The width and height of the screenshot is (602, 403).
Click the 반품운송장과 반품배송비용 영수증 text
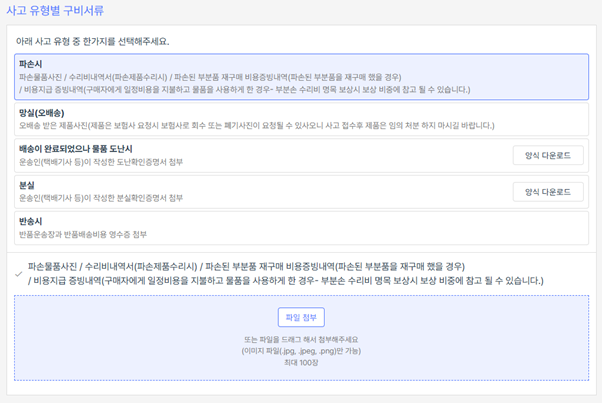[82, 234]
